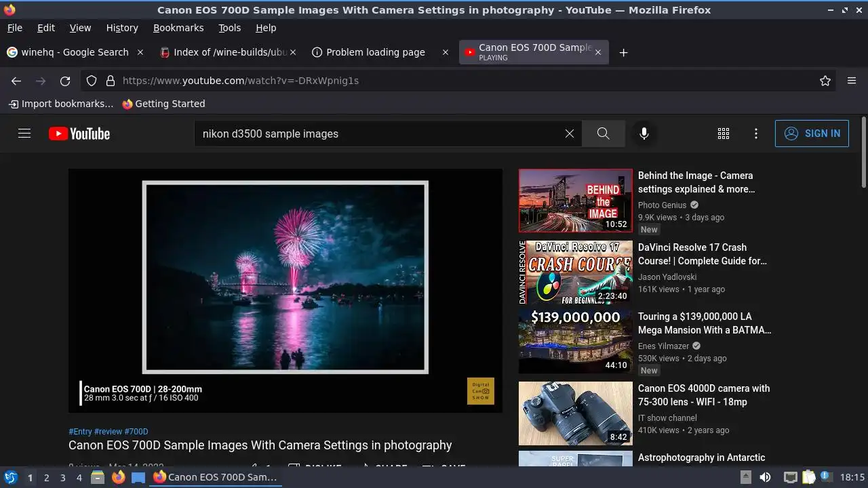Open tracking protection shield icon
868x488 pixels.
(x=92, y=81)
